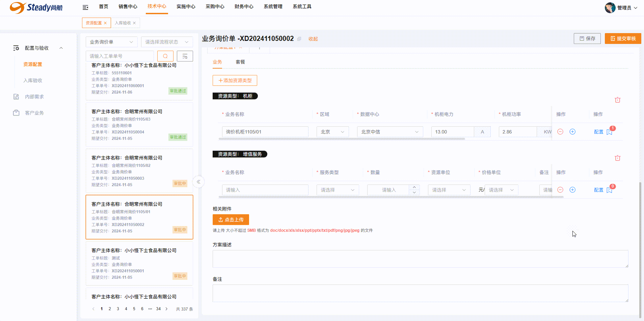This screenshot has width=644, height=321.
Task: Copy the order number XD202411050002 icon
Action: point(299,39)
